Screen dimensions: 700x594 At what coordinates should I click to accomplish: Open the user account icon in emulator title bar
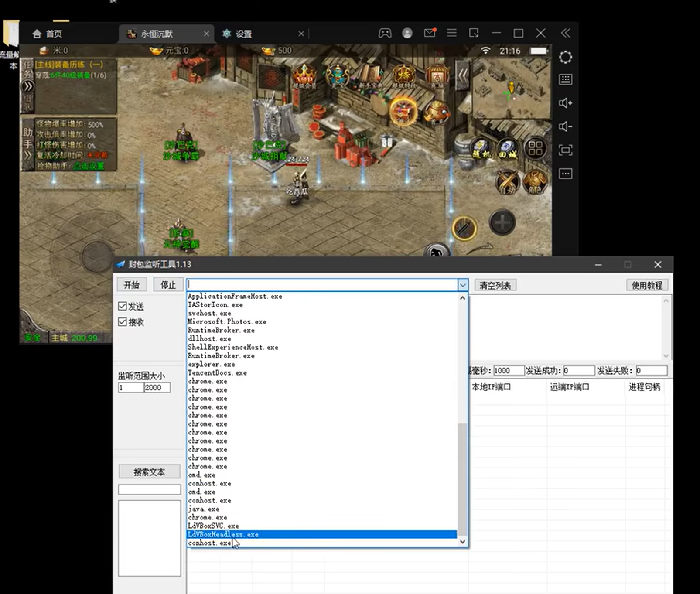coord(407,33)
